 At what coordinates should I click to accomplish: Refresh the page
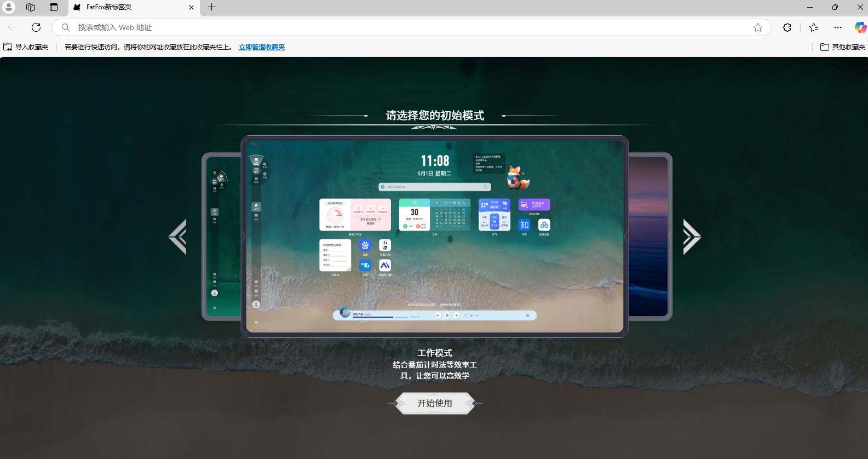point(36,27)
